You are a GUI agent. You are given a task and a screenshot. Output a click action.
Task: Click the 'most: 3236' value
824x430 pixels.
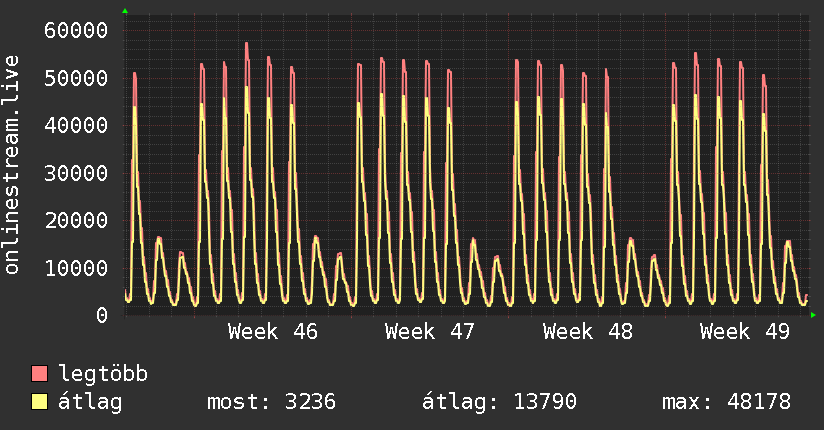(x=271, y=402)
